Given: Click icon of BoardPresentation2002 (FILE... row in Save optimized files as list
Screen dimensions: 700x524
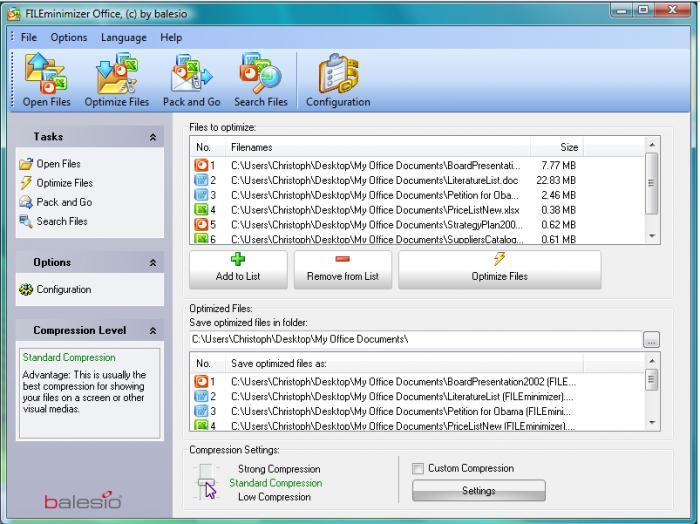Looking at the screenshot, I should (201, 382).
